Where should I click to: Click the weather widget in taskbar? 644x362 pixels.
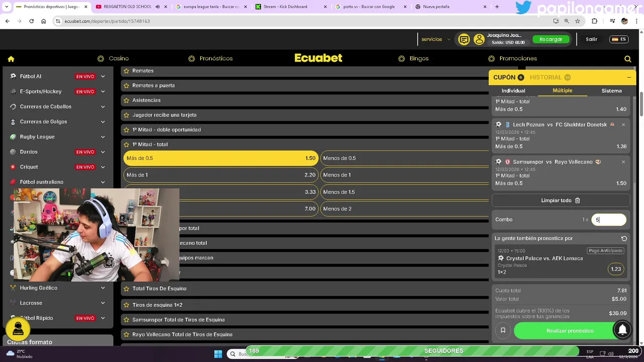[20, 354]
